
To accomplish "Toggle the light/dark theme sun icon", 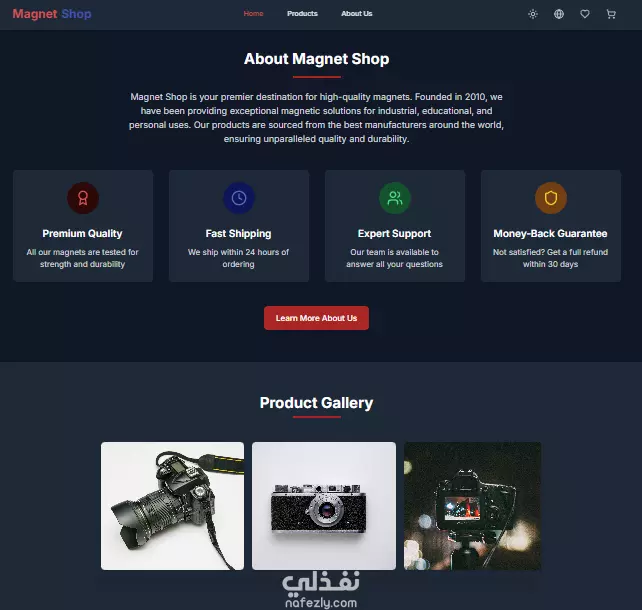I will [533, 14].
